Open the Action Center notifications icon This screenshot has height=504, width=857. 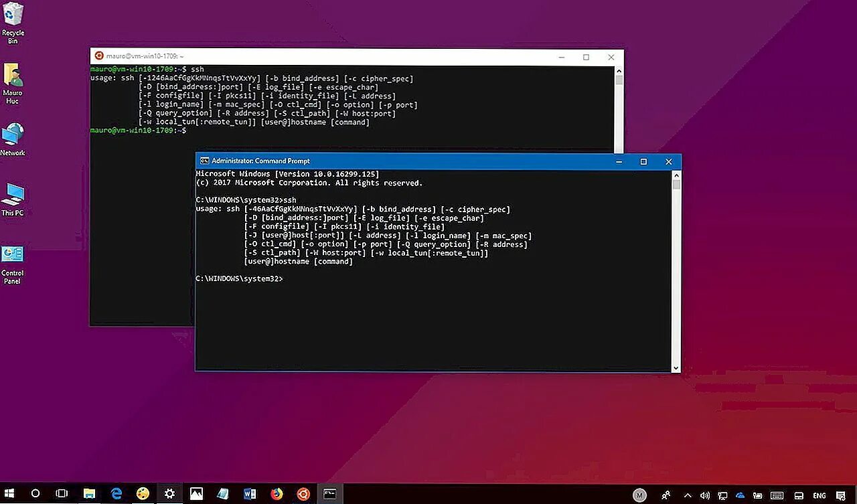point(841,495)
